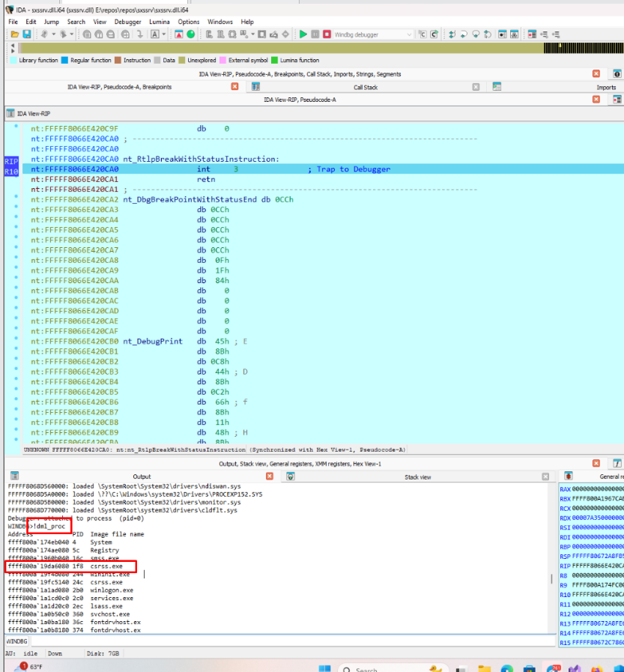Screen dimensions: 624x672
Task: Click the Library function cyan swatch
Action: (x=13, y=61)
